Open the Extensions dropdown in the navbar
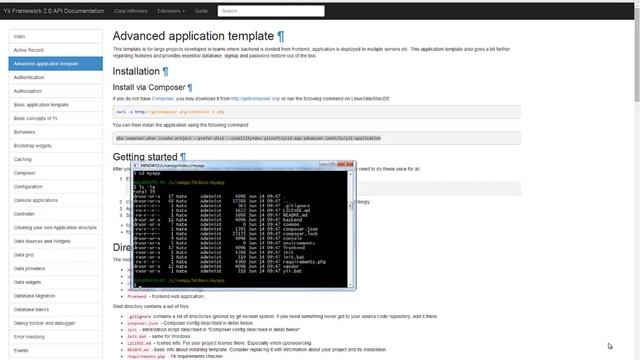The width and height of the screenshot is (640, 360). (x=171, y=11)
